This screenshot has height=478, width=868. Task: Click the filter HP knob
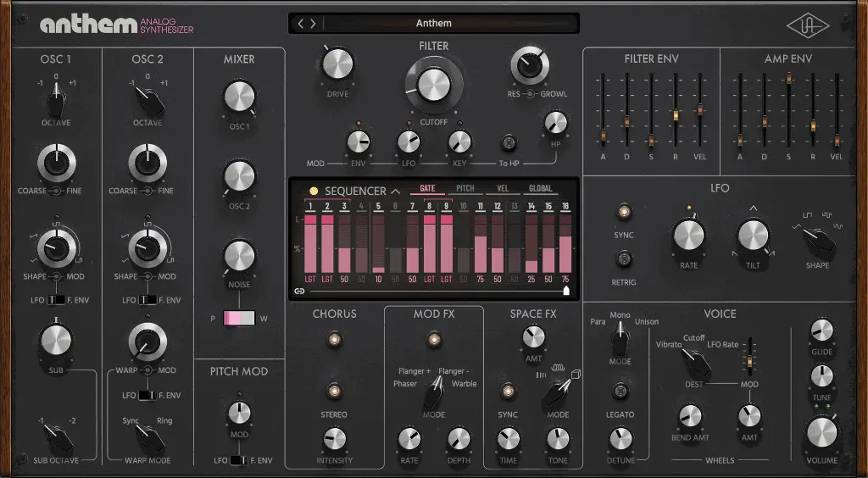556,123
